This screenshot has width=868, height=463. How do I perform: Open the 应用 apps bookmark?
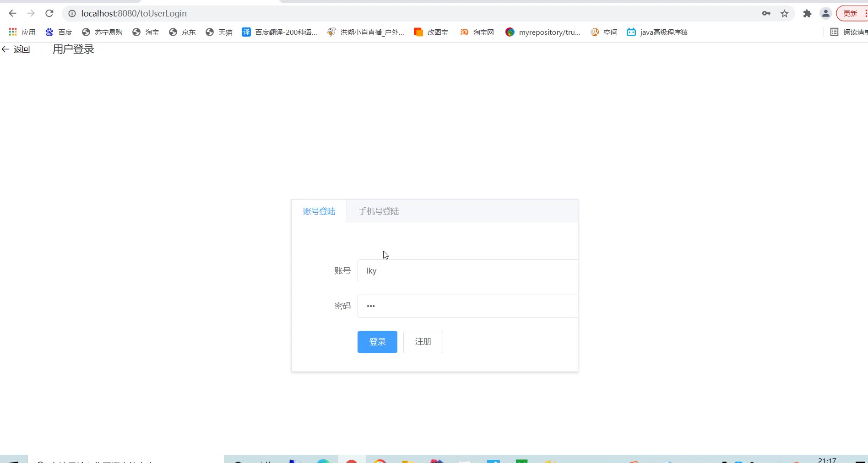22,32
